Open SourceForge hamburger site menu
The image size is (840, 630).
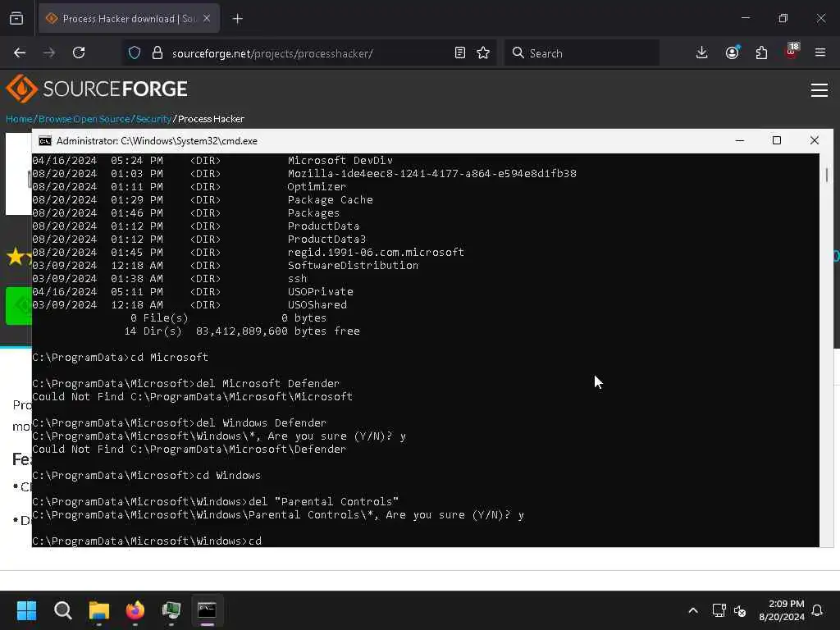[x=819, y=90]
